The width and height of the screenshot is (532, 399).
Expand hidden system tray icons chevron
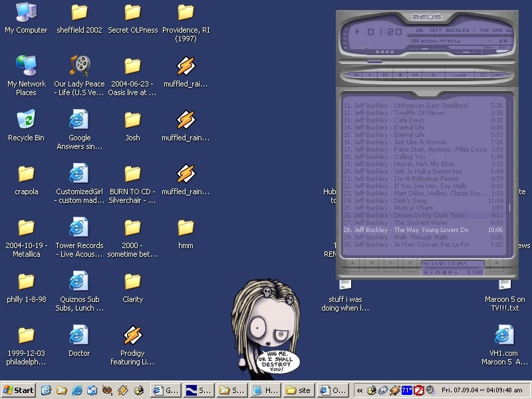(360, 390)
